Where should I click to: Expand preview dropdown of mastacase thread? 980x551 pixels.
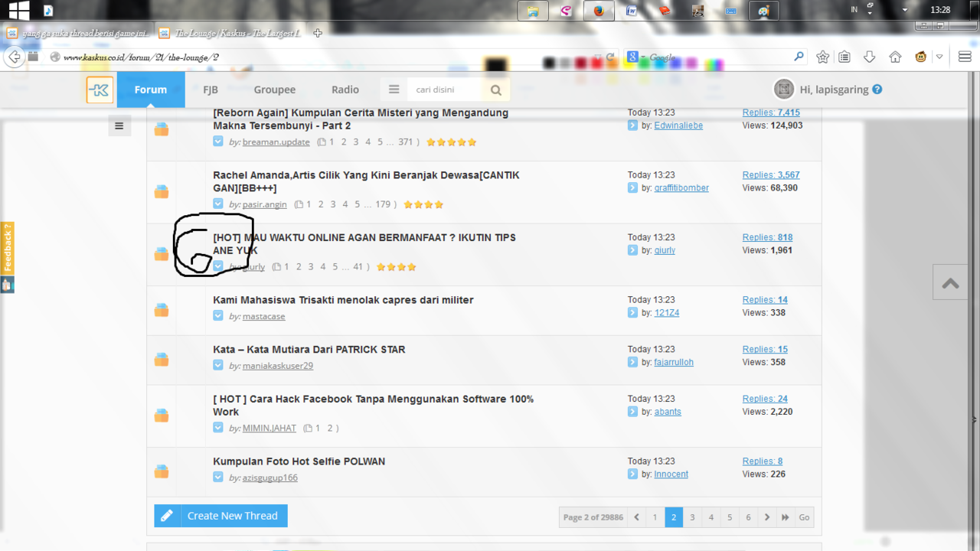pos(218,316)
